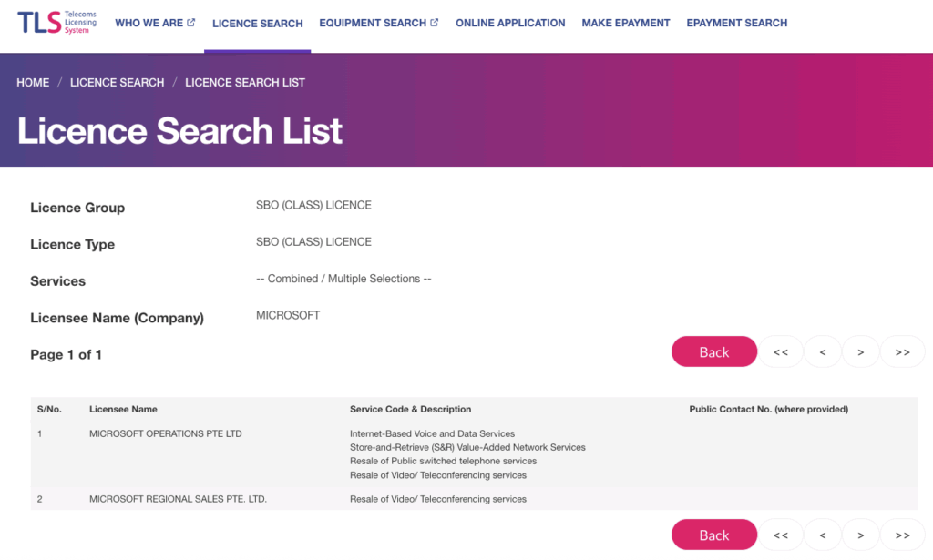The image size is (933, 560).
Task: Click the bottom > next page button
Action: [x=860, y=535]
